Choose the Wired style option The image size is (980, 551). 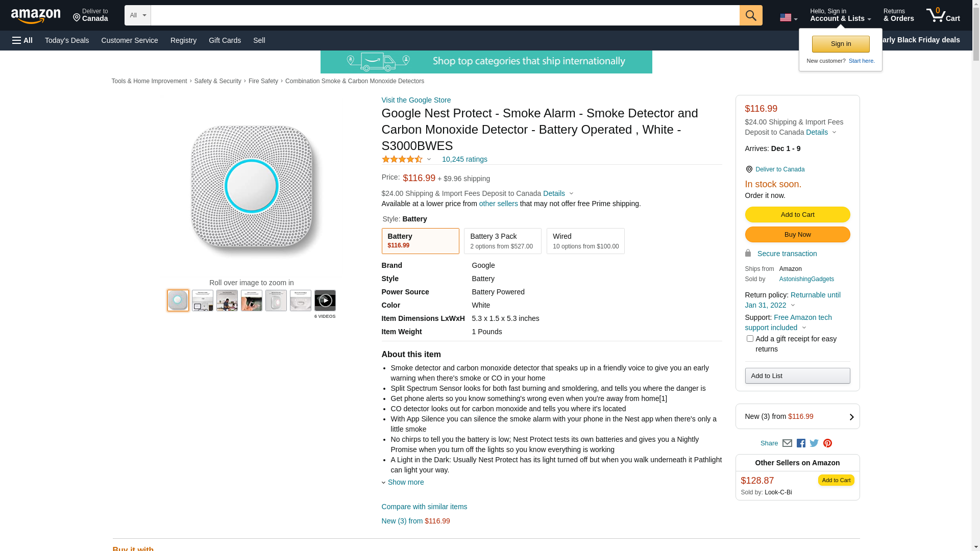tap(585, 241)
